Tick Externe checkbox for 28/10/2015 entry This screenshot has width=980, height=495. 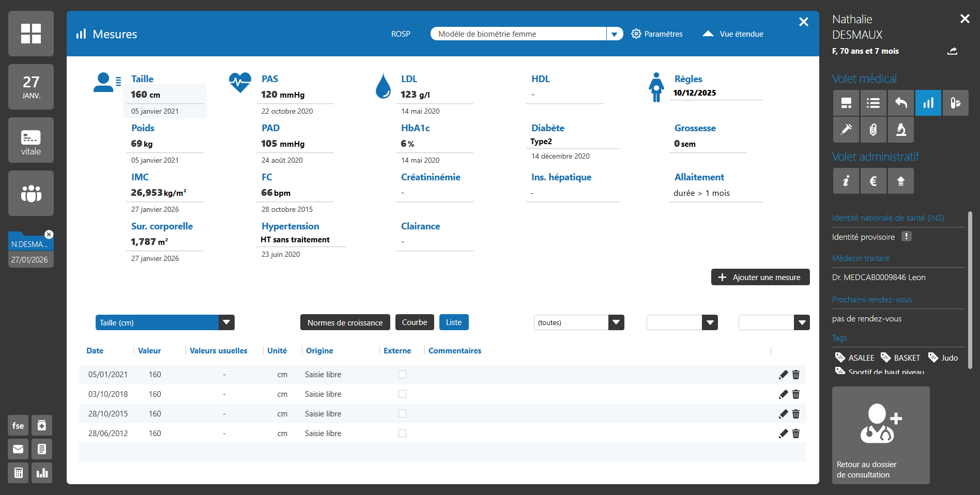pos(402,414)
